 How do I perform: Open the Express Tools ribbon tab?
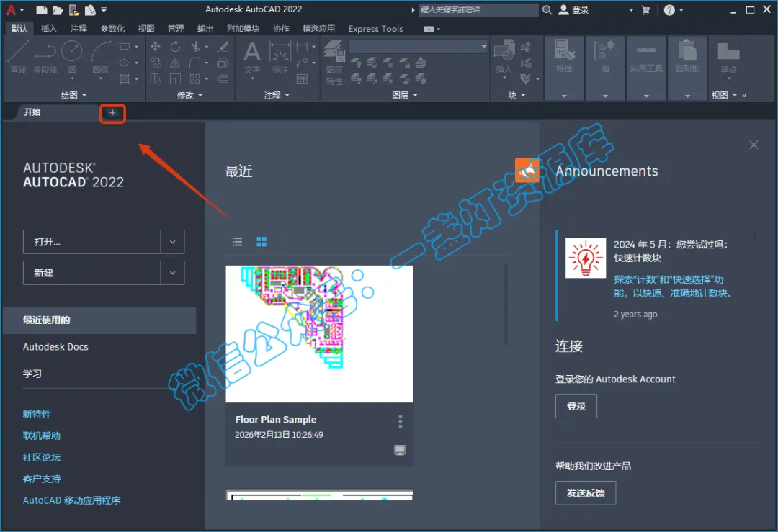[375, 29]
